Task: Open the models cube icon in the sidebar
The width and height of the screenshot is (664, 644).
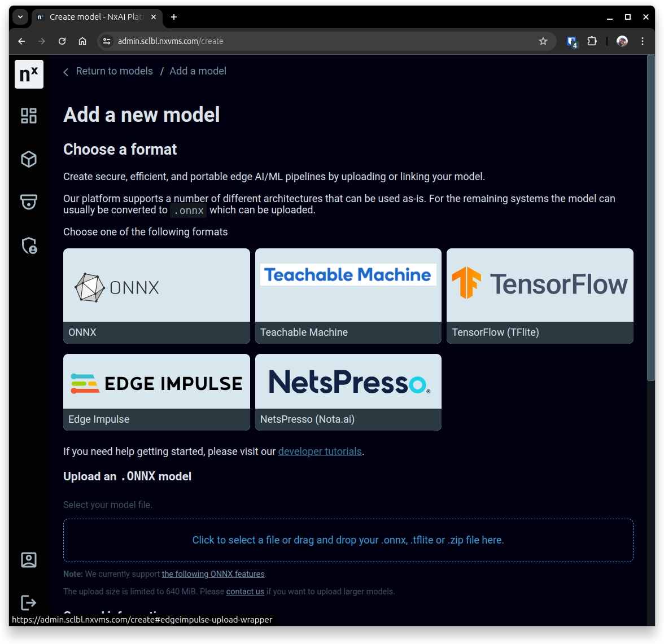Action: pos(29,159)
